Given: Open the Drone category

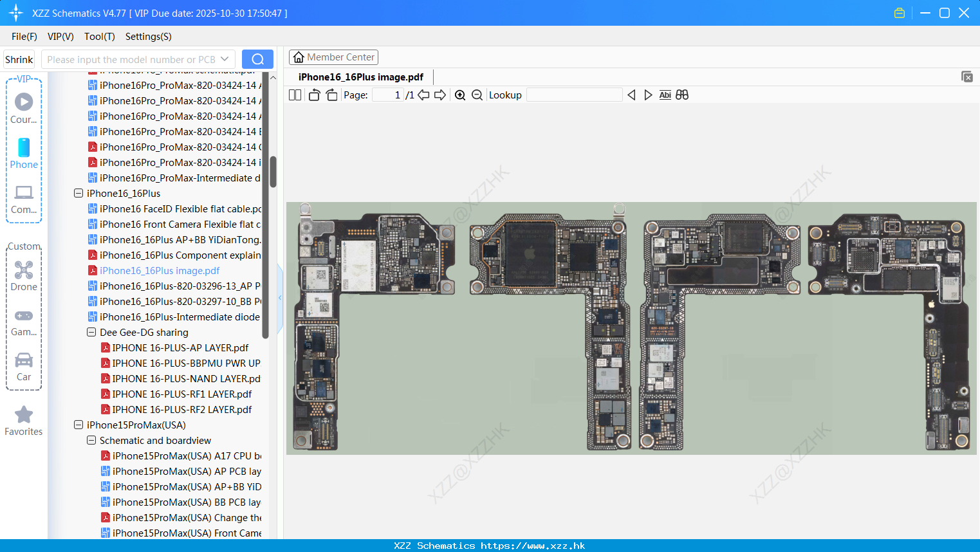Looking at the screenshot, I should coord(24,276).
